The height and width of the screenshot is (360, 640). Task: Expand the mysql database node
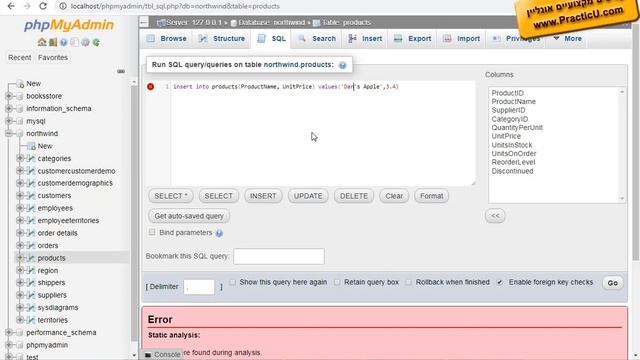click(9, 121)
